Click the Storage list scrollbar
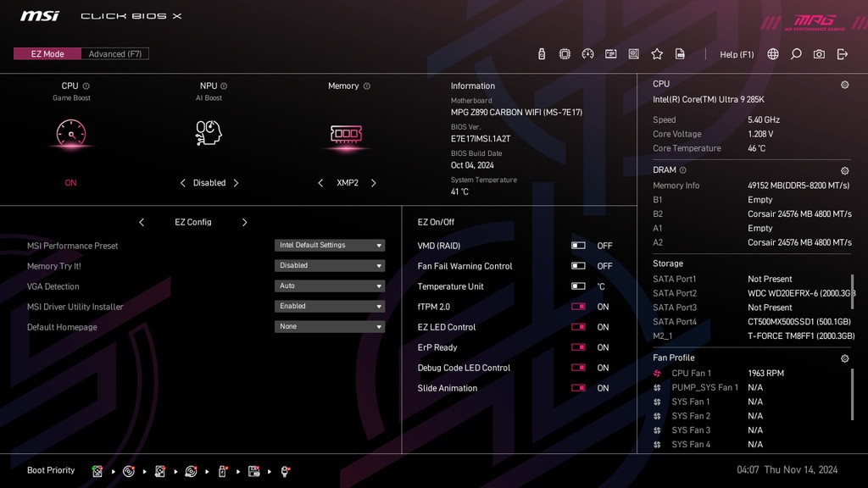The height and width of the screenshot is (488, 868). (x=853, y=292)
